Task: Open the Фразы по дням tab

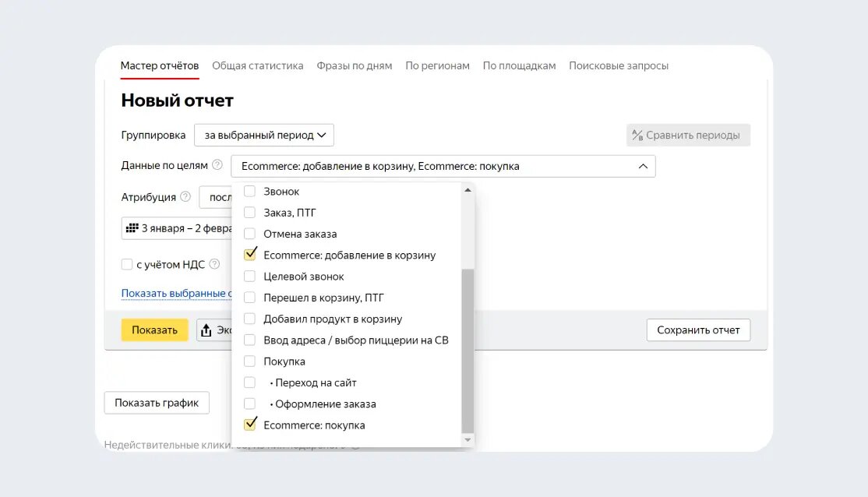Action: [x=355, y=65]
